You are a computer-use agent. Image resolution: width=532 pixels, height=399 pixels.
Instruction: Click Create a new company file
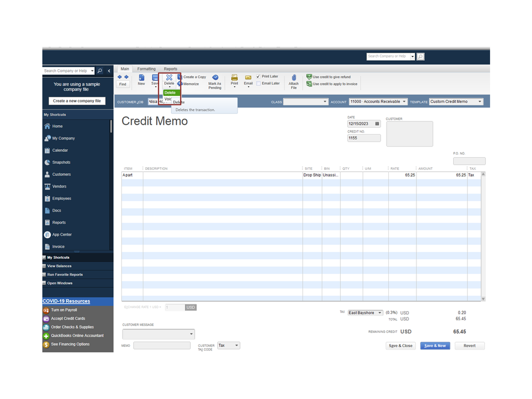coord(77,101)
